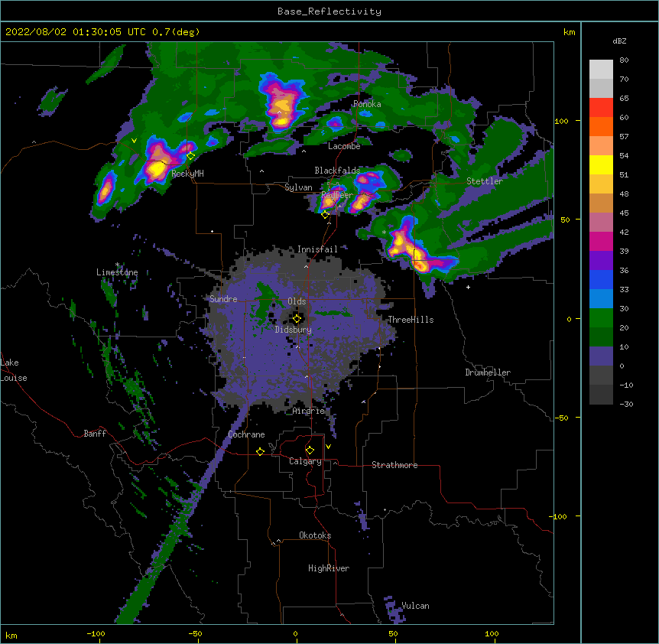Viewport: 659px width, 644px height.
Task: Select the red 60-65 dBZ legend swatch
Action: point(601,108)
